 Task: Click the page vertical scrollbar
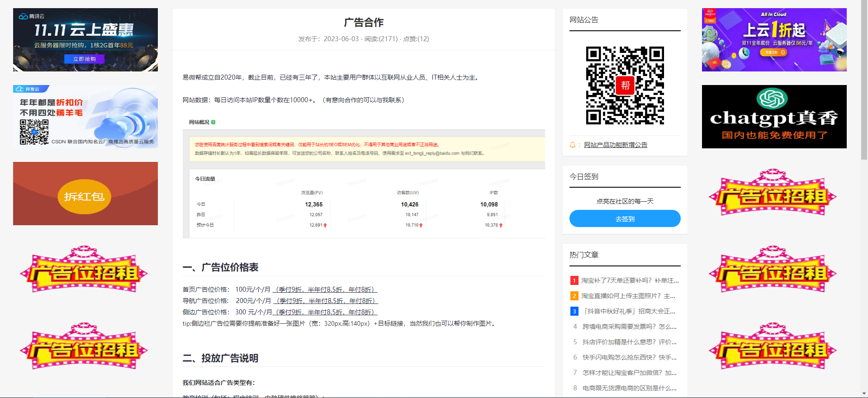pos(864,81)
